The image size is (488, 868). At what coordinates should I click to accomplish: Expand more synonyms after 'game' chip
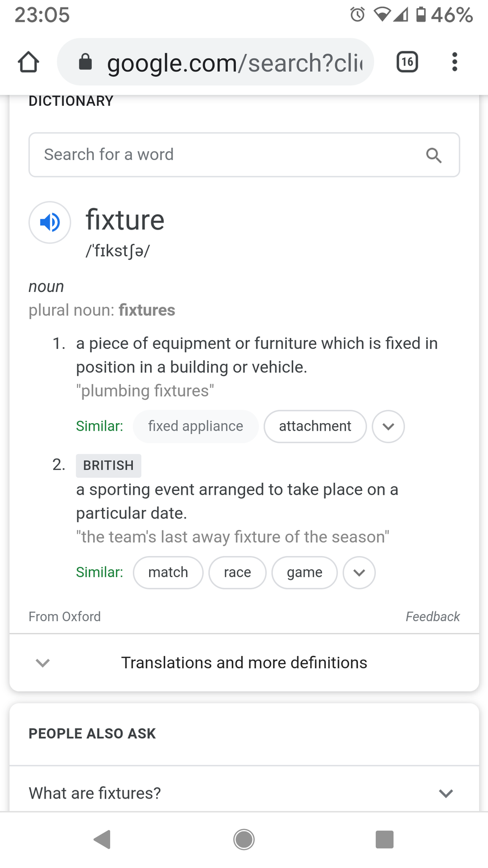[x=359, y=572]
